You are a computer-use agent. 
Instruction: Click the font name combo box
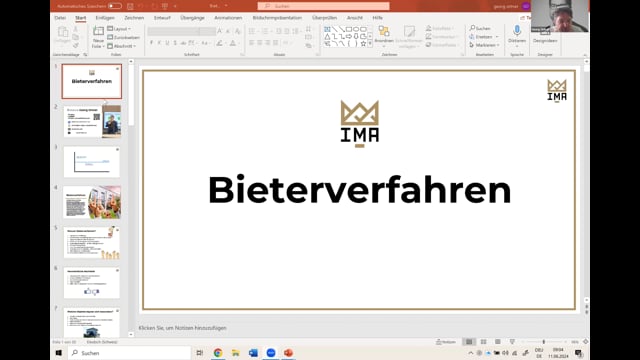[173, 31]
